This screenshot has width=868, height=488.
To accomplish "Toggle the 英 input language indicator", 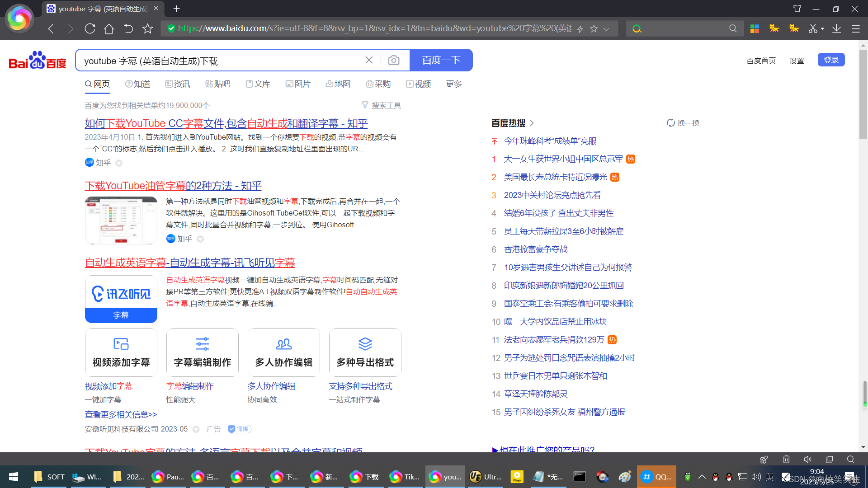I will [770, 477].
